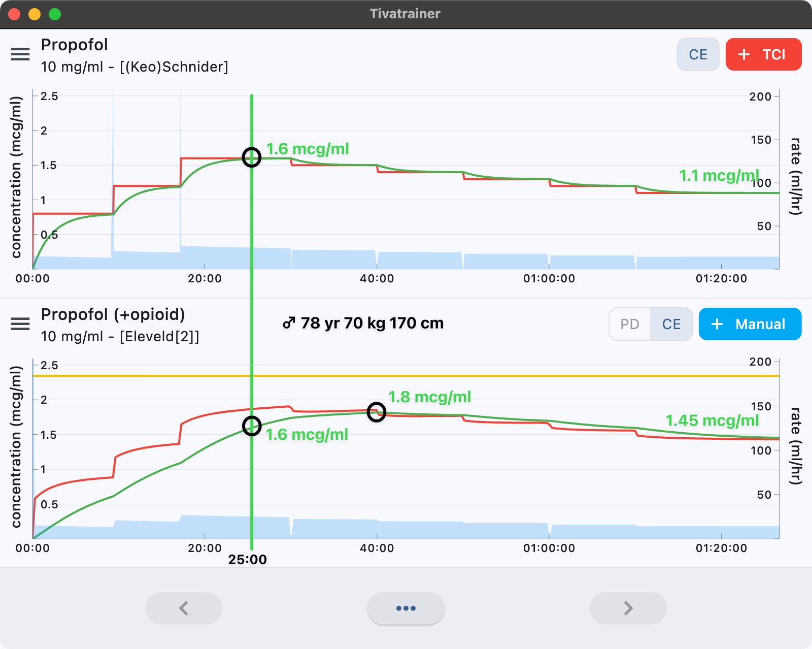This screenshot has height=649, width=812.
Task: Add a TCI target with red button
Action: [763, 54]
